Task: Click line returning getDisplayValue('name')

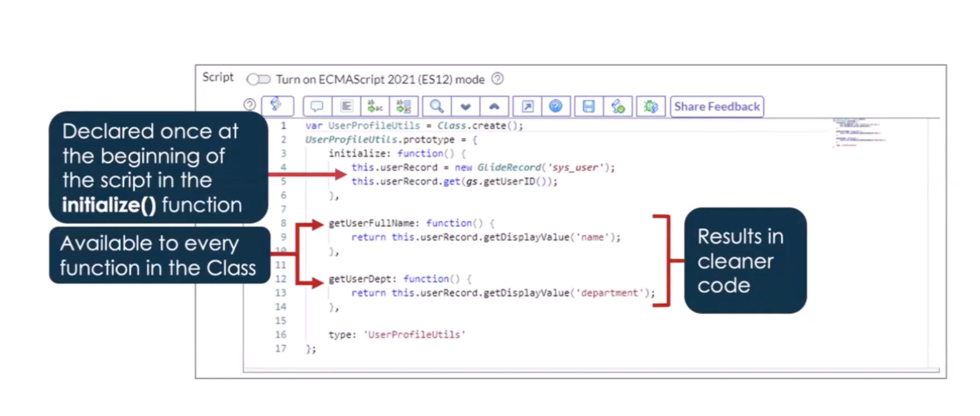Action: tap(486, 237)
